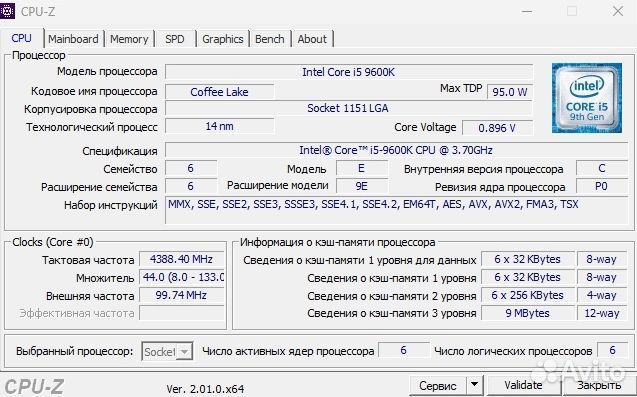Screen dimensions: 637x397
Task: Click the Intel Core i5 9600K model field
Action: coord(349,72)
